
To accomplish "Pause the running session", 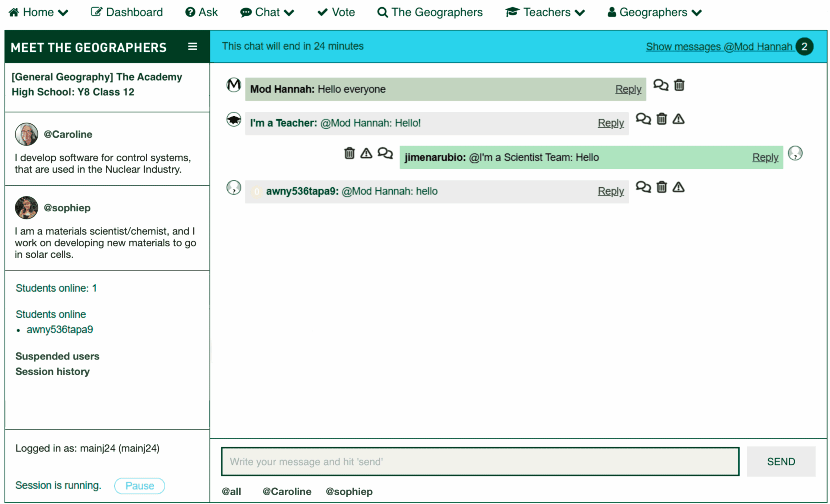I will (139, 486).
